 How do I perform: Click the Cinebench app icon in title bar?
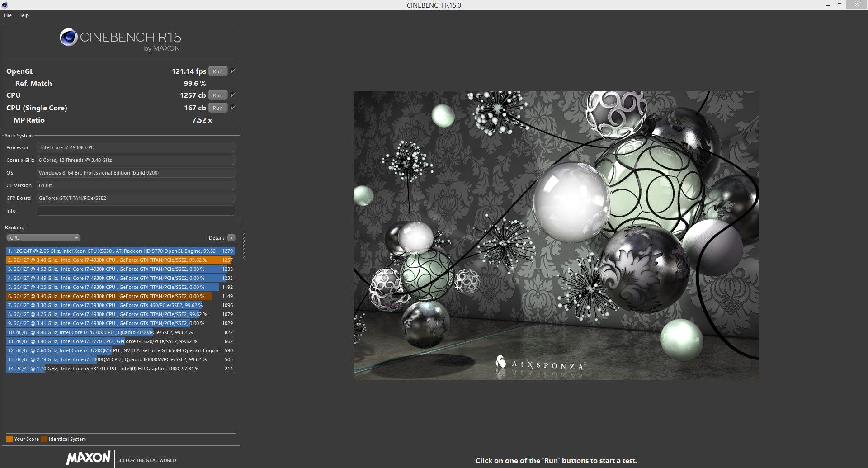[5, 5]
